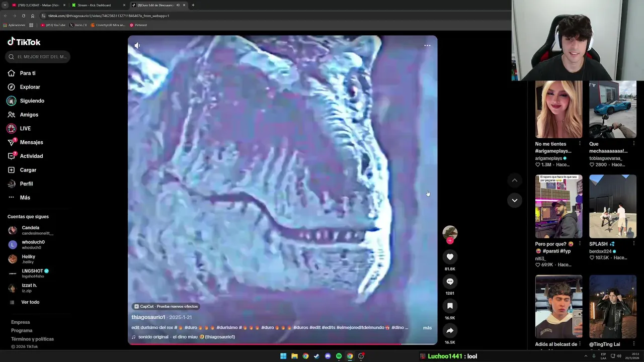This screenshot has height=362, width=644.
Task: Click the CapCut Prueba nuevos efectos badge
Action: coord(166,306)
